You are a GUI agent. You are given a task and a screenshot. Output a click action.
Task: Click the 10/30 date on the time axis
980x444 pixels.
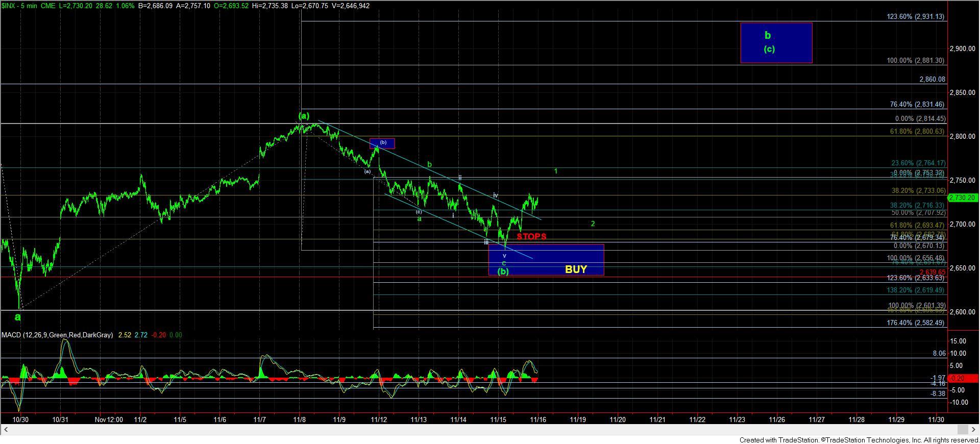click(x=20, y=420)
